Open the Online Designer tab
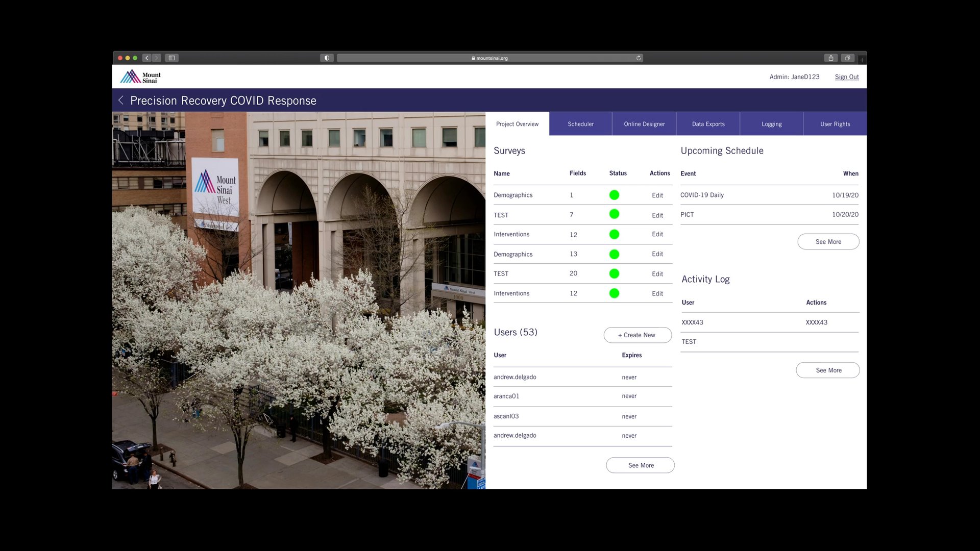Screen dimensions: 980x551 [x=644, y=124]
